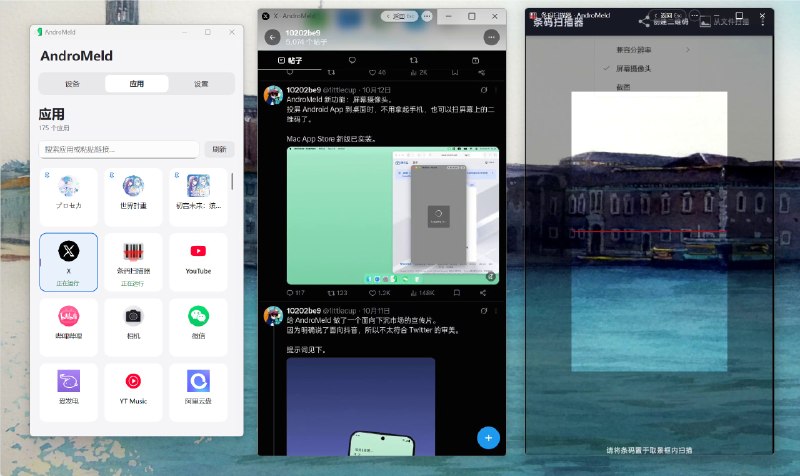Open the 初音未来 app tile

(x=198, y=197)
